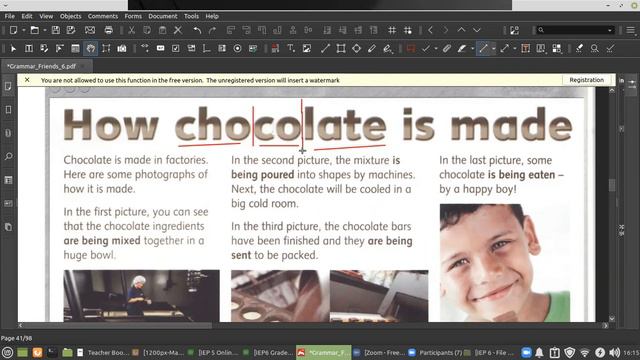This screenshot has height=360, width=640.
Task: Expand the double-arrow tool dropdown
Action: [x=515, y=49]
